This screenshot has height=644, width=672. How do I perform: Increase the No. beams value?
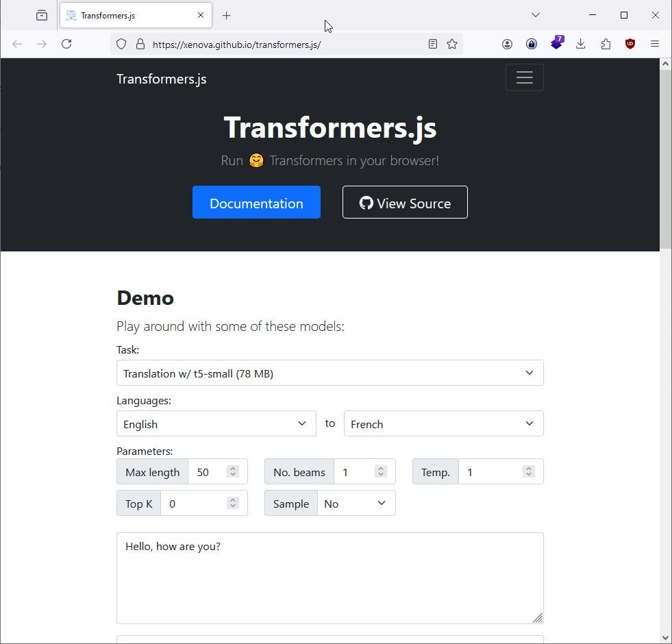381,468
